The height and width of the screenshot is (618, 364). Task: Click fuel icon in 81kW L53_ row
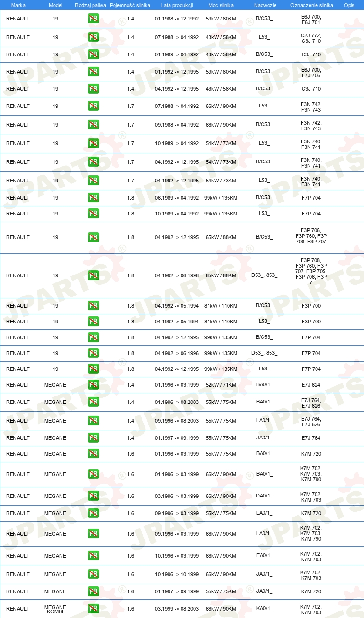(x=93, y=322)
